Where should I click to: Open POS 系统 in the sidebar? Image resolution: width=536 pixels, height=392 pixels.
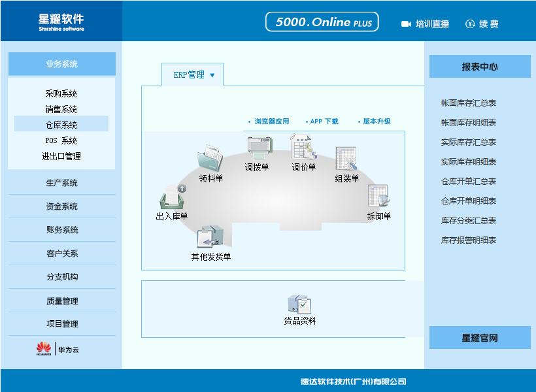(61, 140)
